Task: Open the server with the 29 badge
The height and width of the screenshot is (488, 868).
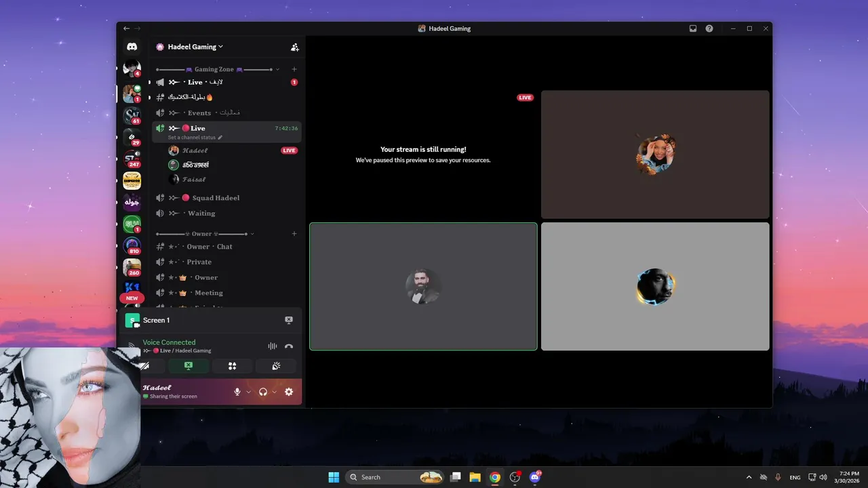Action: [x=132, y=137]
